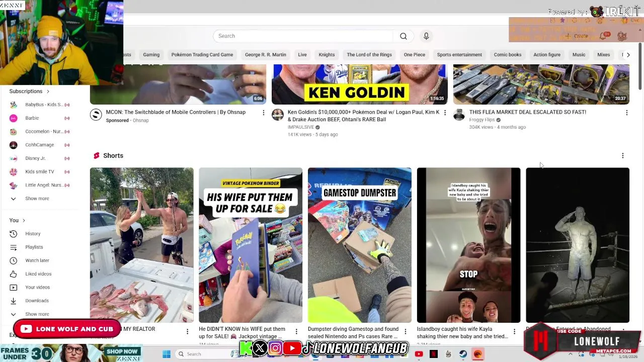Play the realtor high-five Short
Image resolution: width=644 pixels, height=362 pixels.
click(141, 245)
